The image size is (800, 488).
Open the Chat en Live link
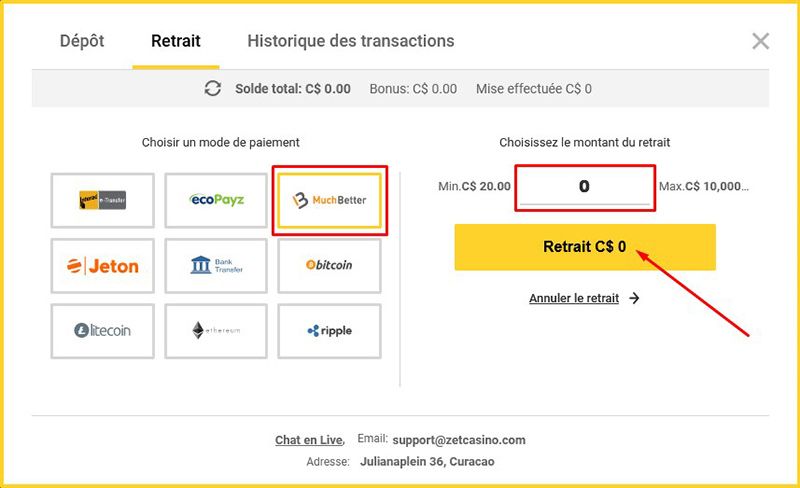(309, 440)
